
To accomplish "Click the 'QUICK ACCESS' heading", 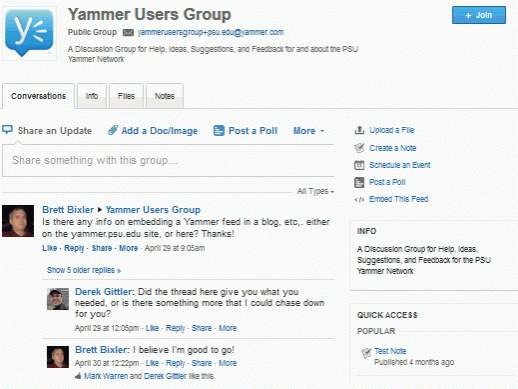I will 387,315.
